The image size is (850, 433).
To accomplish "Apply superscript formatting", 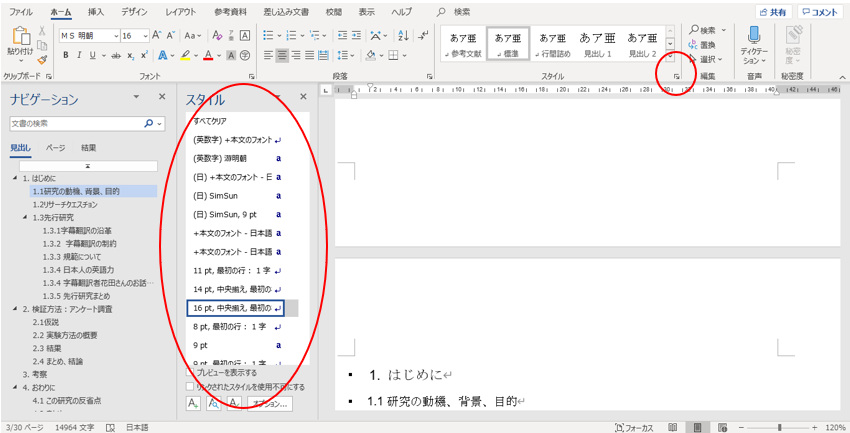I will click(145, 55).
